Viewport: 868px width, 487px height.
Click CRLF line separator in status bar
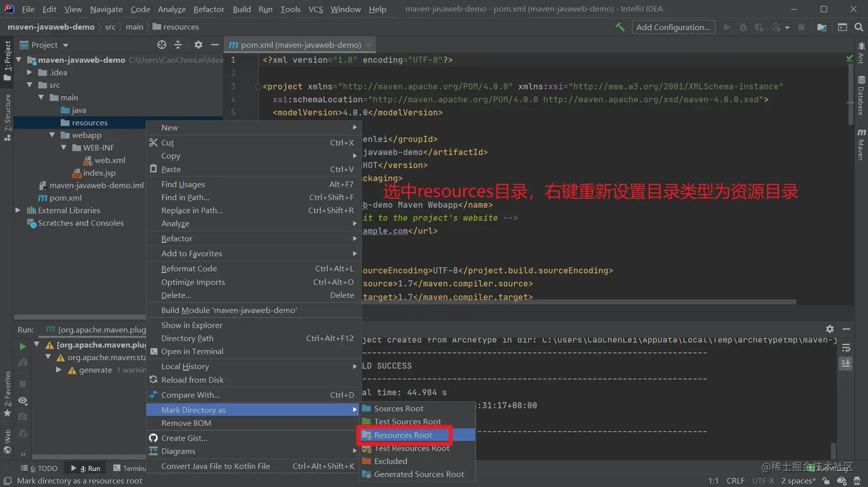(735, 481)
